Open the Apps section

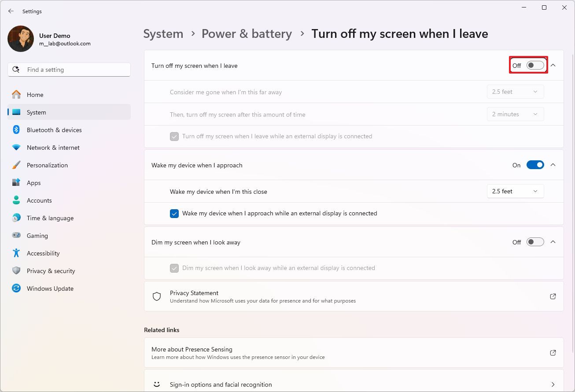click(x=33, y=182)
